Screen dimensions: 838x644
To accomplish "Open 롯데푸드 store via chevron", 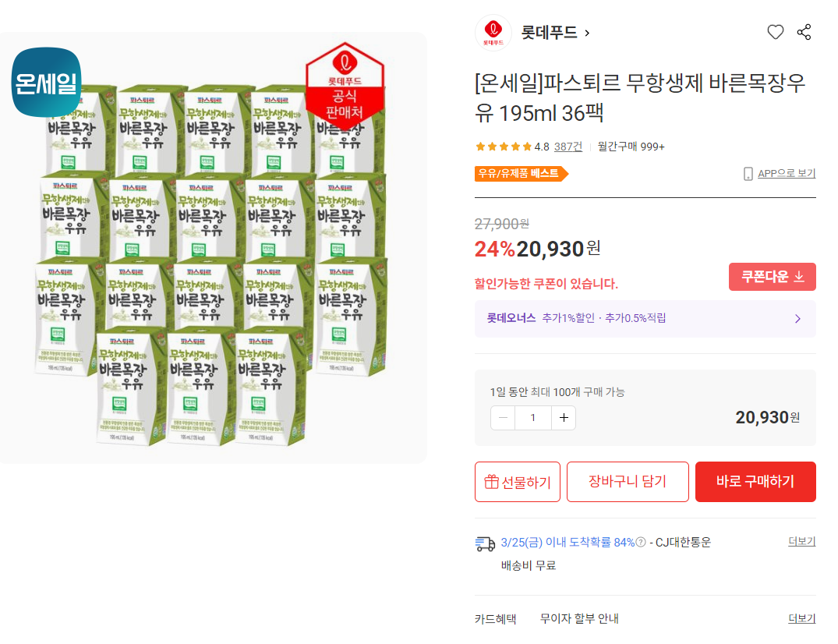I will pos(587,33).
